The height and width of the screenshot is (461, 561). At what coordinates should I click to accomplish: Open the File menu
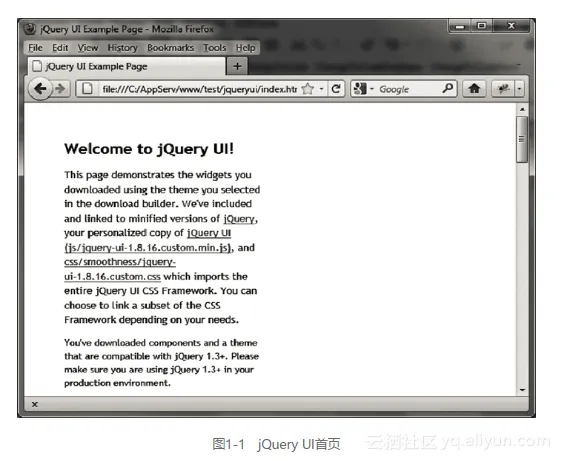[x=35, y=48]
